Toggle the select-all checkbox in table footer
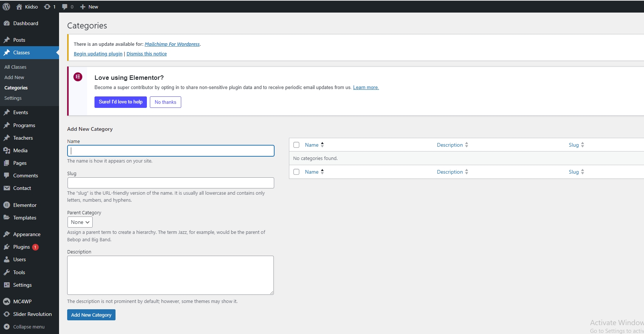This screenshot has height=334, width=644. pos(296,172)
